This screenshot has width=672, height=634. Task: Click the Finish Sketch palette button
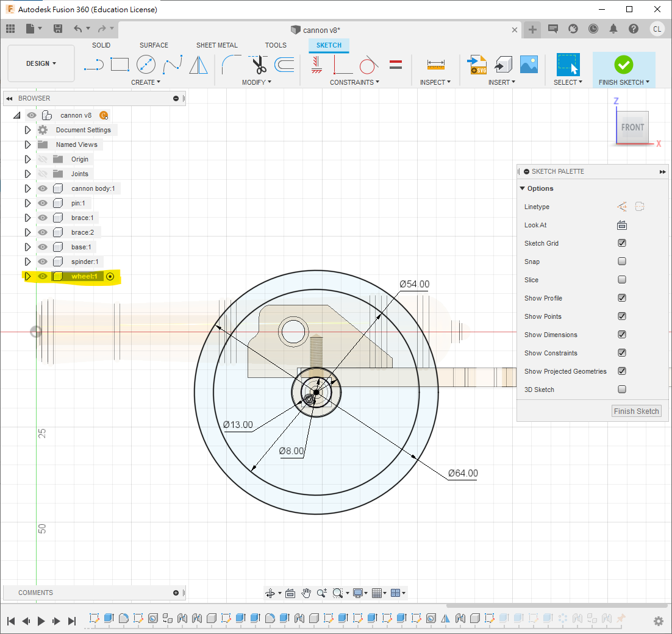636,411
